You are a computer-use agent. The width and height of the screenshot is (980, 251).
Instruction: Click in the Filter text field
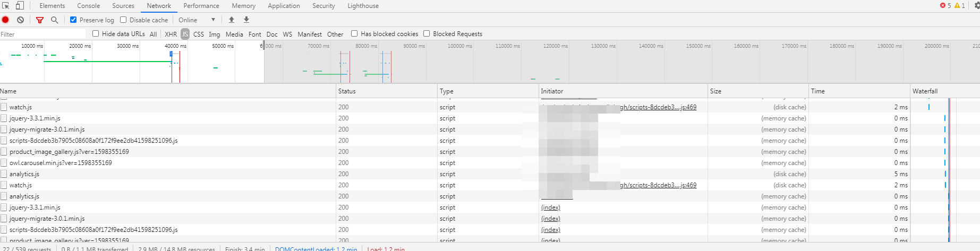click(42, 34)
